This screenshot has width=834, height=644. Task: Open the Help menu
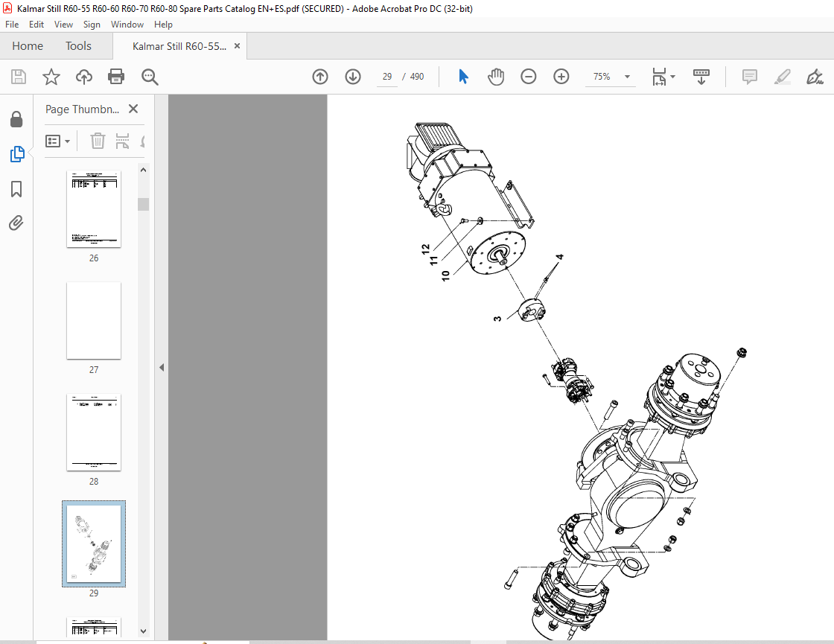[163, 25]
